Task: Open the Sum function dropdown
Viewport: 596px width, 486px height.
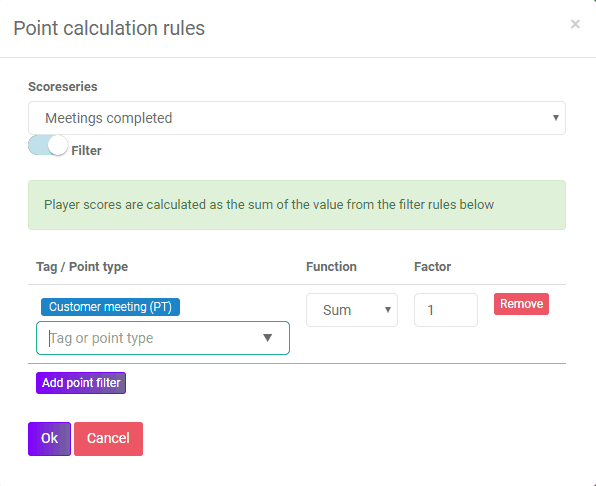Action: tap(352, 310)
